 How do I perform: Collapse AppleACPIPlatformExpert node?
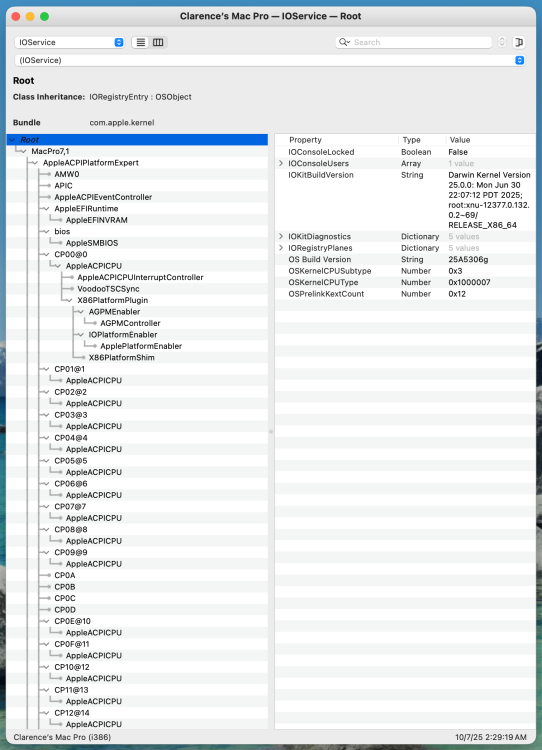(35, 163)
